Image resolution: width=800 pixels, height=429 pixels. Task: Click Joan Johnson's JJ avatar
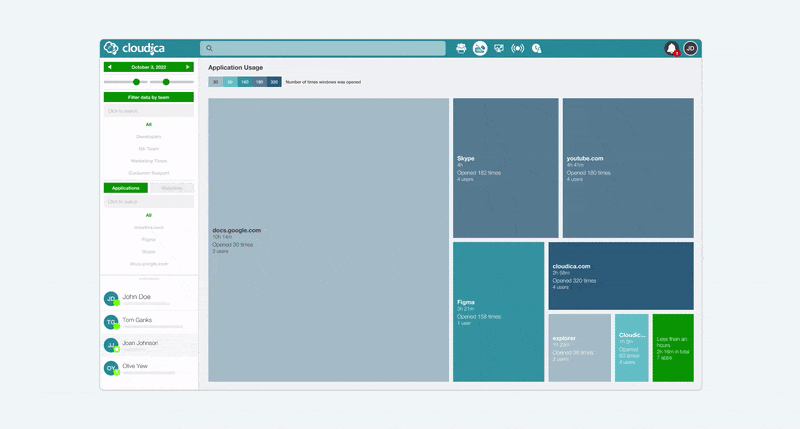click(x=111, y=345)
